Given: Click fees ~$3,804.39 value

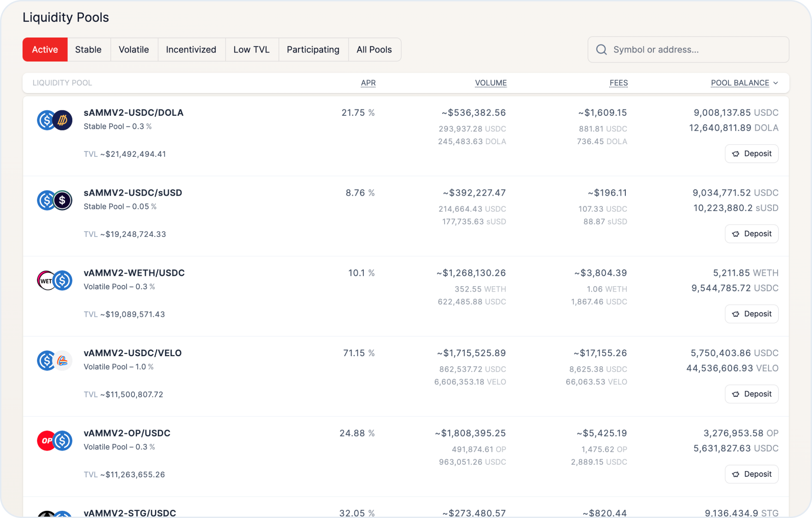Looking at the screenshot, I should point(601,273).
